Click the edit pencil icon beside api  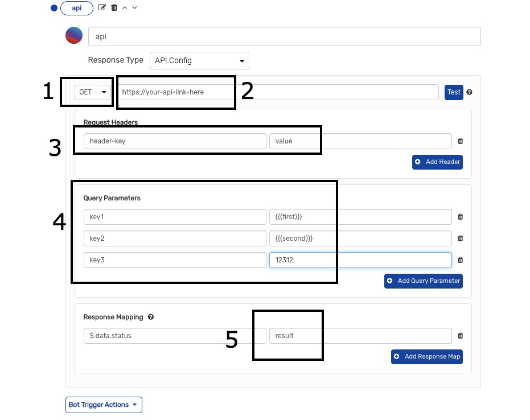102,7
